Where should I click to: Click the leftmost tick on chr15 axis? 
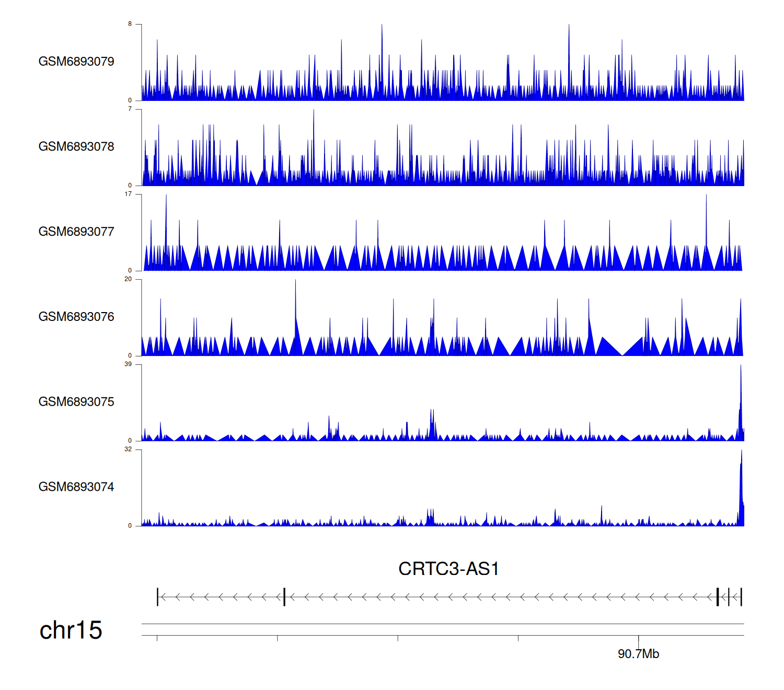pyautogui.click(x=157, y=638)
